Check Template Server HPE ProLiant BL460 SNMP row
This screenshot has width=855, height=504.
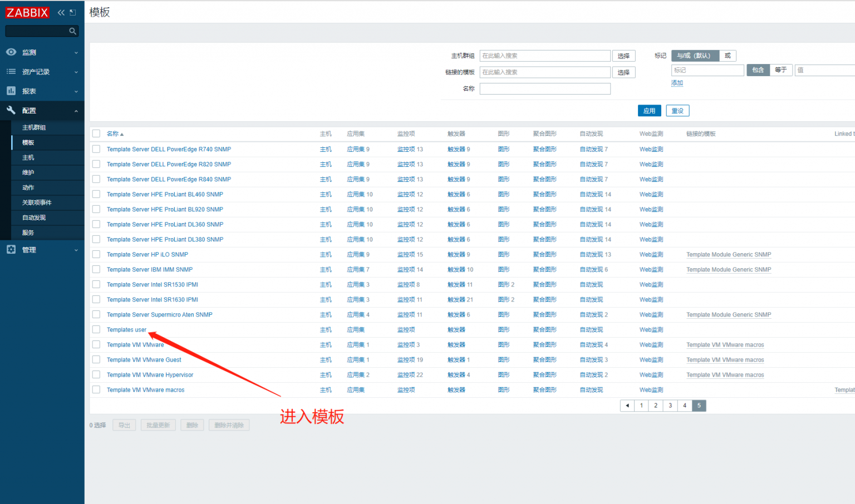coord(96,194)
